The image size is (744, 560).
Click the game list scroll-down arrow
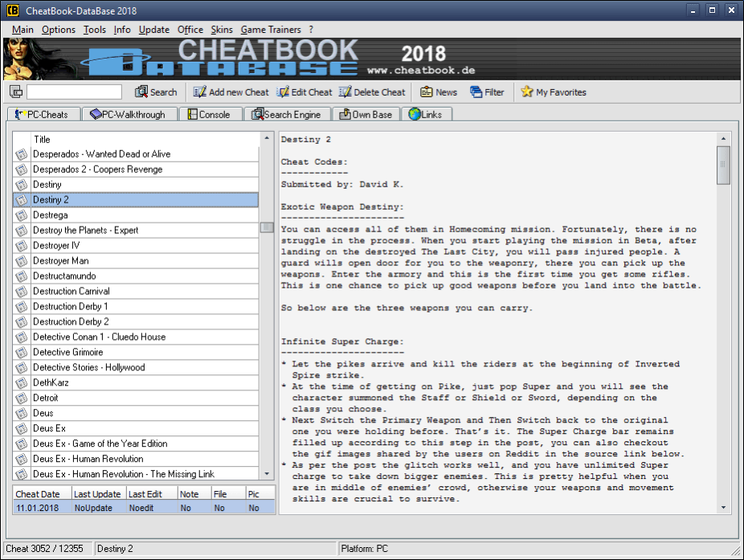point(267,473)
